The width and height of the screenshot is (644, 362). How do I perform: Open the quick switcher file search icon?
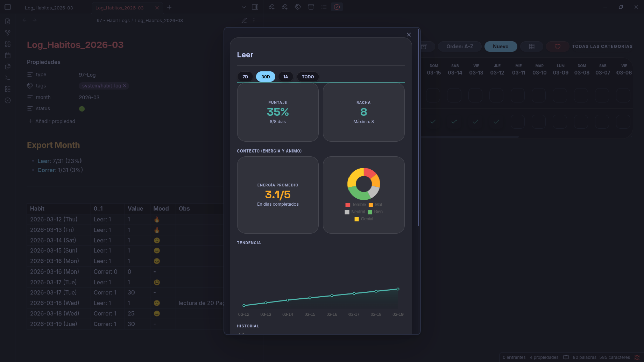click(x=8, y=21)
